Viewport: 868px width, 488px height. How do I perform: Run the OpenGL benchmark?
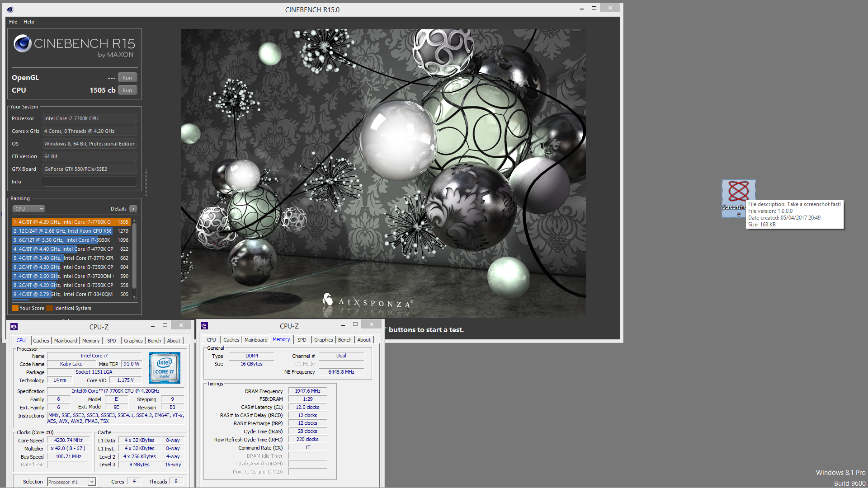(x=127, y=78)
